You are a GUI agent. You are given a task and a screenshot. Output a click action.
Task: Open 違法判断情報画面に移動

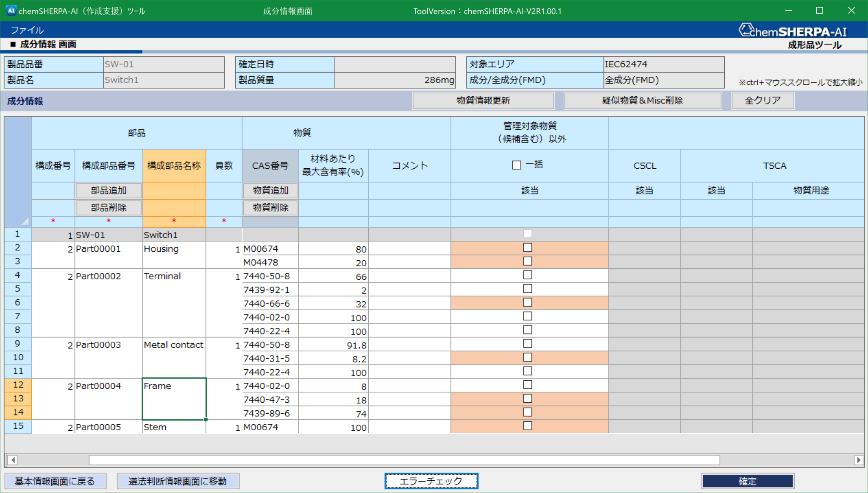(178, 481)
